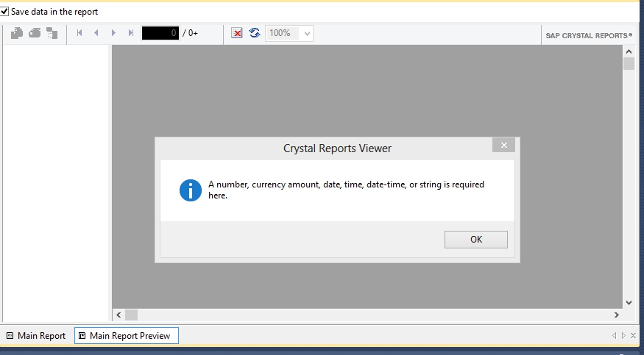The width and height of the screenshot is (644, 355).
Task: Go to previous page arrow
Action: (x=96, y=33)
